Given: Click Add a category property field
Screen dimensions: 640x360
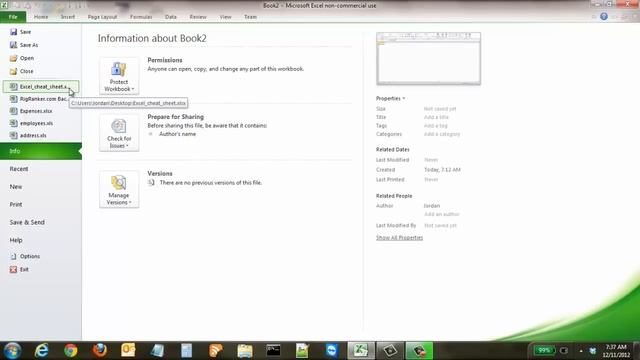Looking at the screenshot, I should coord(442,134).
